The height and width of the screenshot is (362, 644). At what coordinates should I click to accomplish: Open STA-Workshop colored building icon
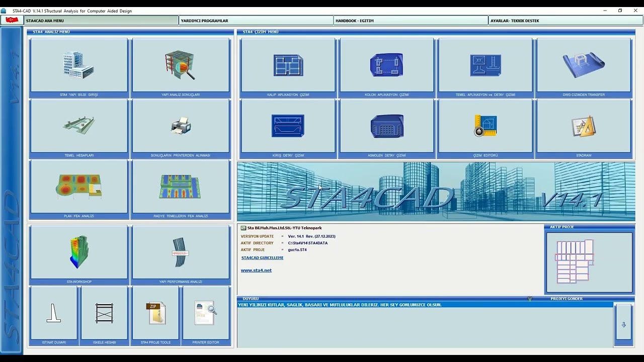(x=79, y=252)
